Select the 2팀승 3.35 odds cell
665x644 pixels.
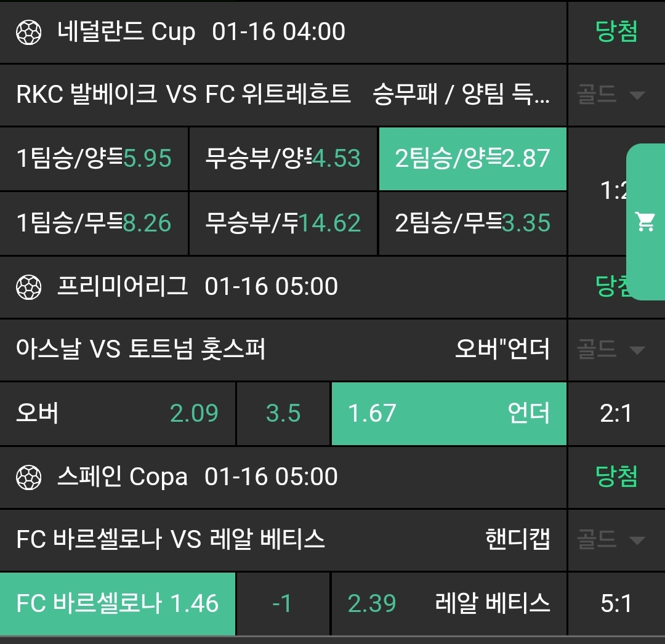pyautogui.click(x=472, y=223)
